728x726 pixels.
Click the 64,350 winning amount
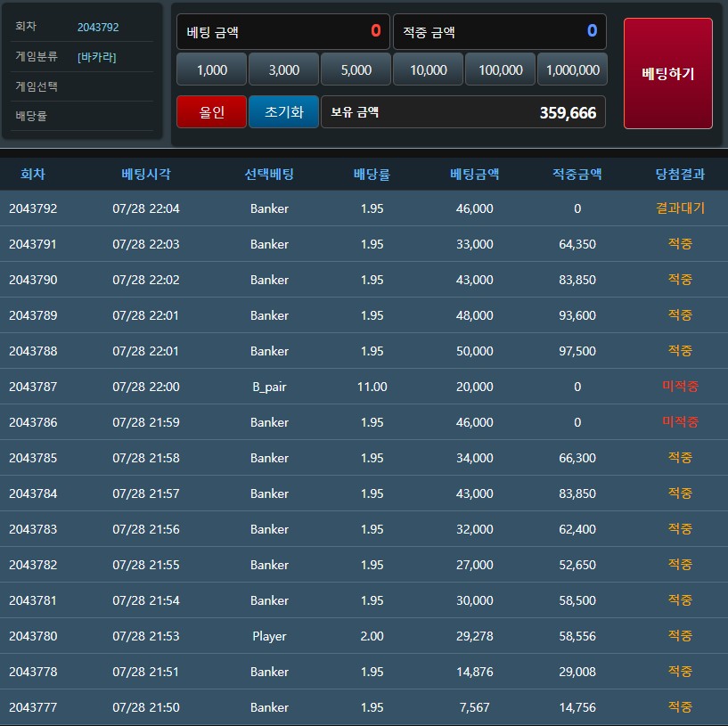(577, 244)
